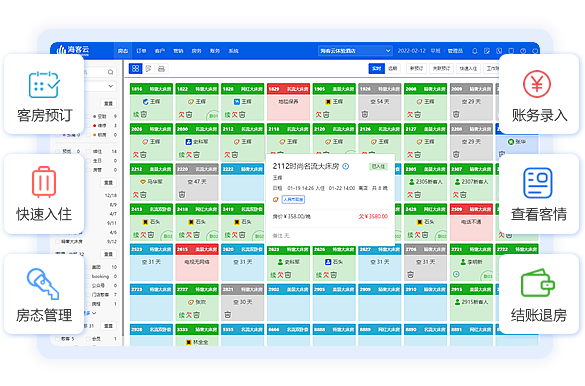Tick the checkbox next to red-dot status
Screen dimensions: 585x386
[88, 126]
